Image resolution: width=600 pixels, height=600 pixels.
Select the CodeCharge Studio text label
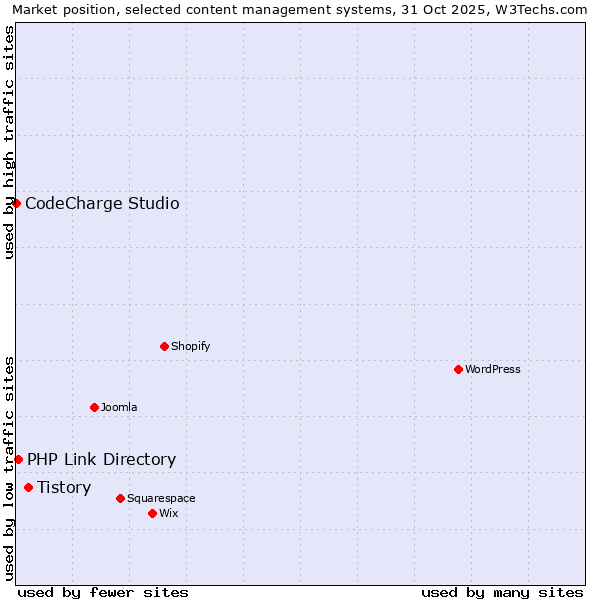point(102,204)
